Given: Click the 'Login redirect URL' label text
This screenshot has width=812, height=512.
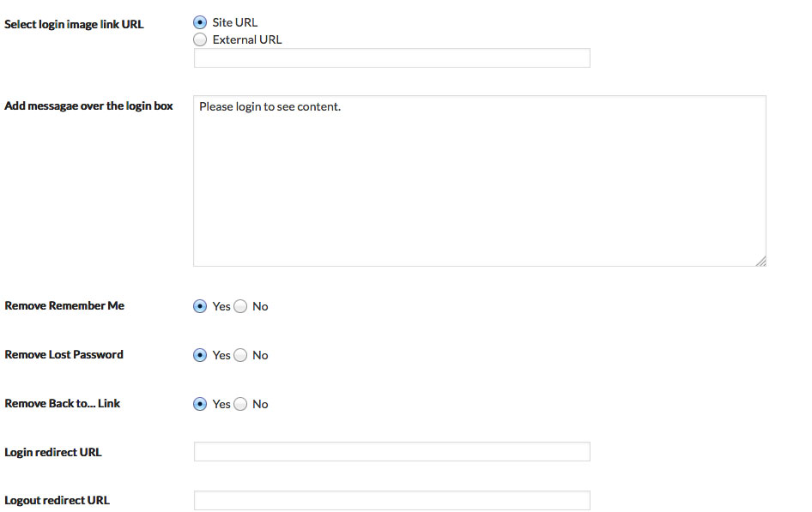Looking at the screenshot, I should coord(53,452).
